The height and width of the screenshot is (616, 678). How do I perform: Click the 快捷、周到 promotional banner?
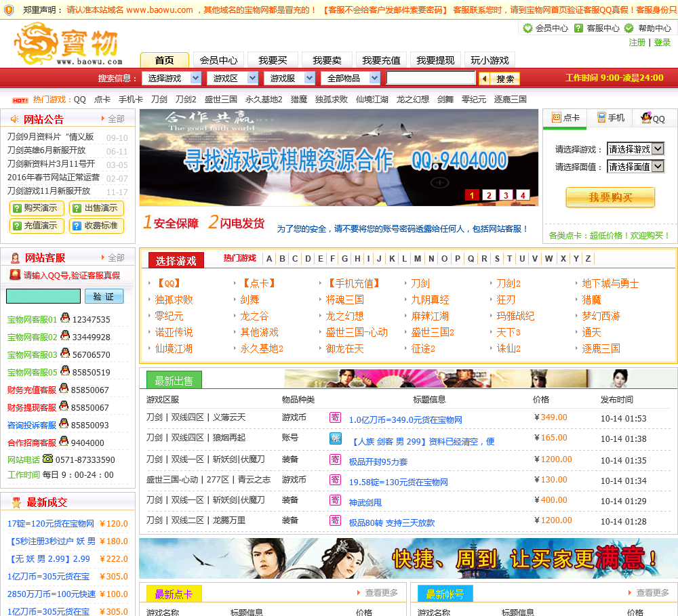point(407,558)
